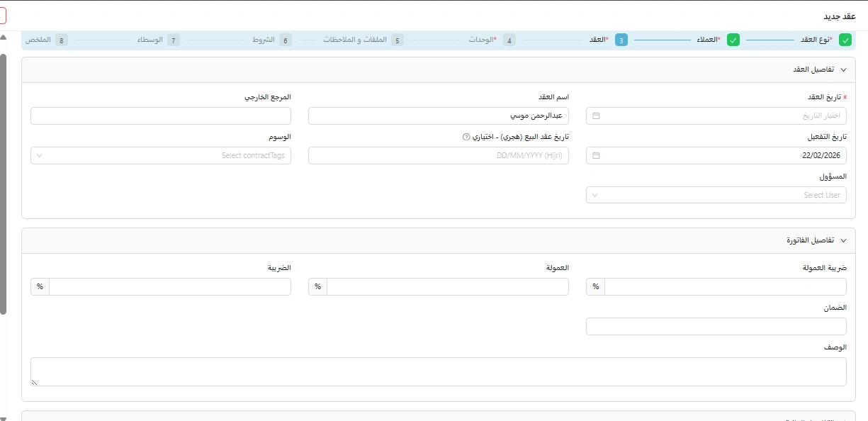Click the scrollbar up arrow
868x421 pixels.
click(x=4, y=37)
